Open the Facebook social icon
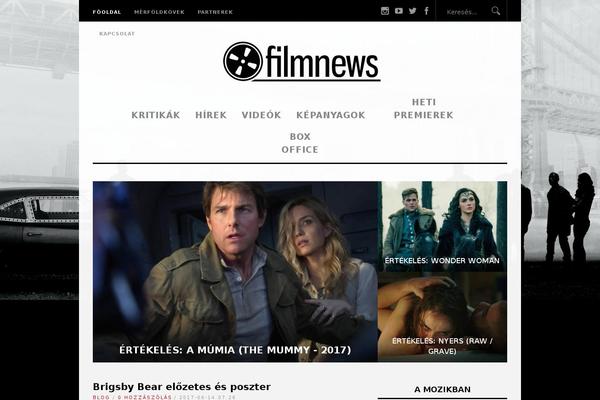 [x=426, y=11]
